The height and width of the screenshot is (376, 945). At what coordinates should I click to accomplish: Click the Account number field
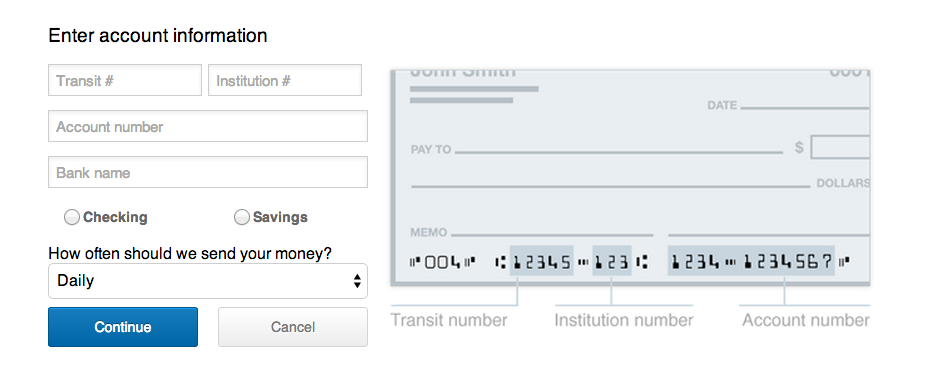(x=208, y=127)
